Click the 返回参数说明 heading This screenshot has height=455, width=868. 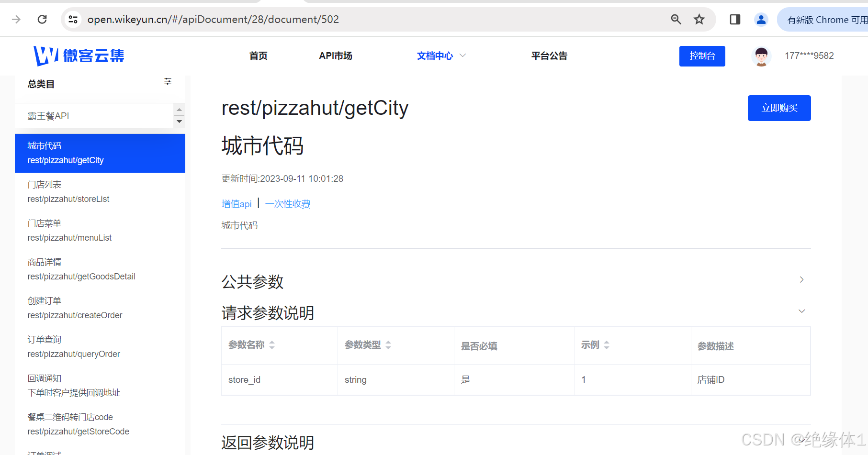268,443
